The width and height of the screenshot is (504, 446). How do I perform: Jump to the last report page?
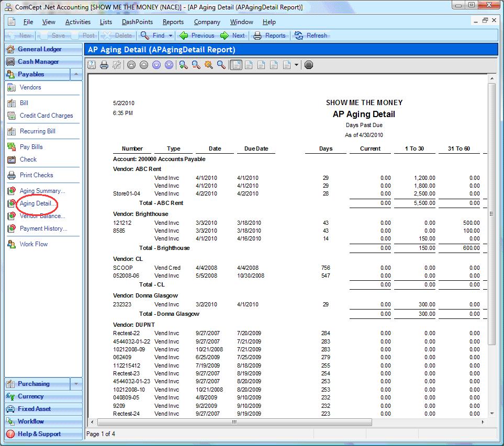[169, 65]
